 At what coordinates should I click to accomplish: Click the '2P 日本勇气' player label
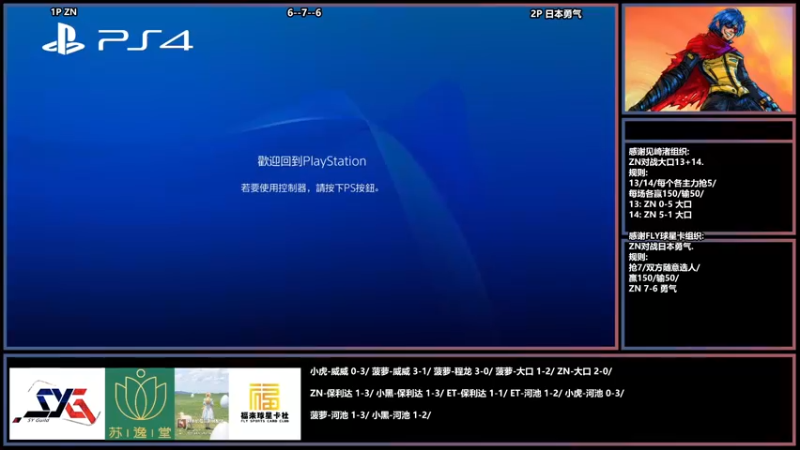(556, 14)
